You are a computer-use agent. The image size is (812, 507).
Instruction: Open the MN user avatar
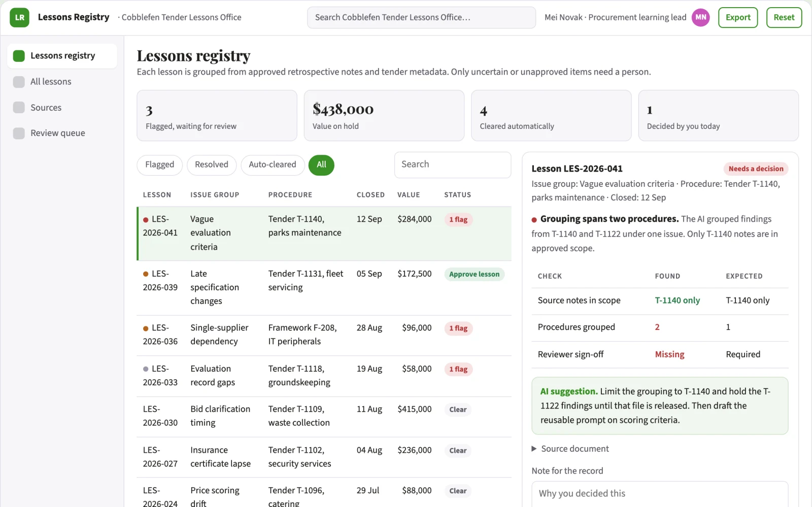click(x=700, y=17)
